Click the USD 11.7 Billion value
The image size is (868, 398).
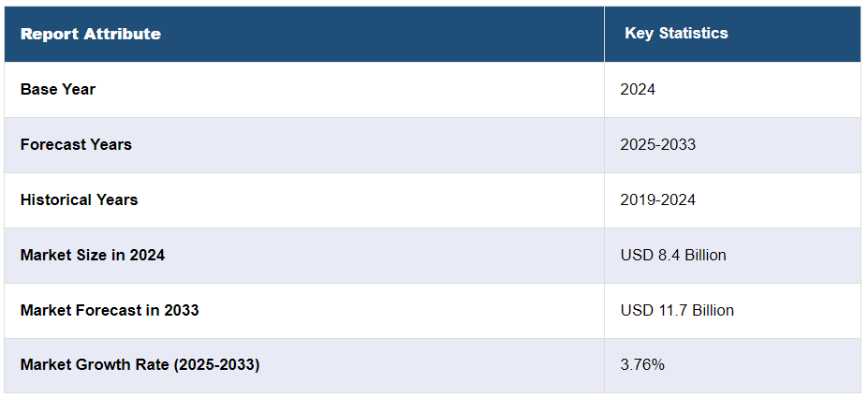tap(677, 310)
